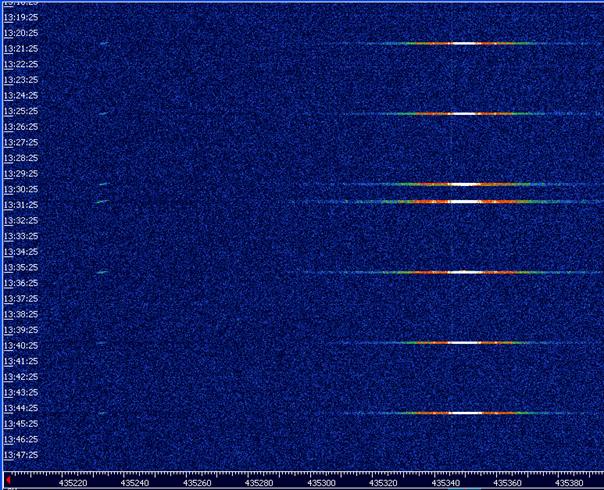
Task: Click the 13:35:25 time label
Action: point(21,267)
